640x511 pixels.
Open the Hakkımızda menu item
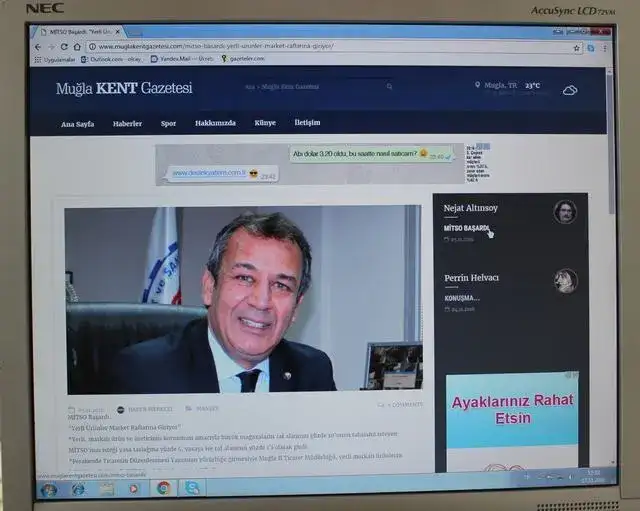click(215, 123)
